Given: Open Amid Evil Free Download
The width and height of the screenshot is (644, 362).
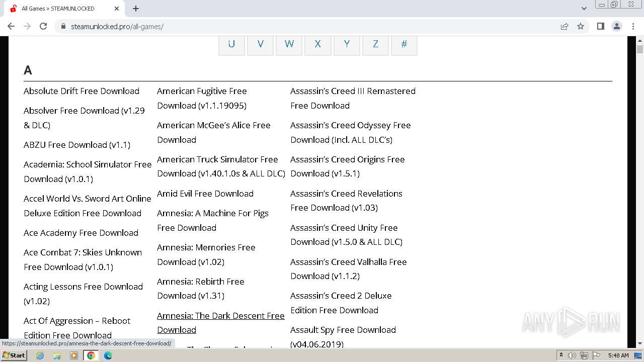Looking at the screenshot, I should click(205, 194).
